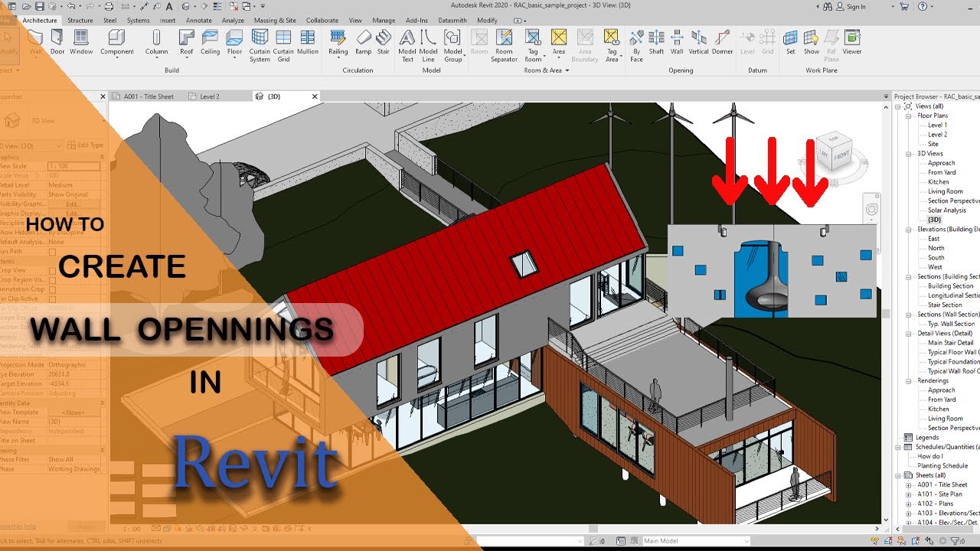Screen dimensions: 980x551
Task: Expand the A001 - Title Sheet node
Action: tap(909, 484)
